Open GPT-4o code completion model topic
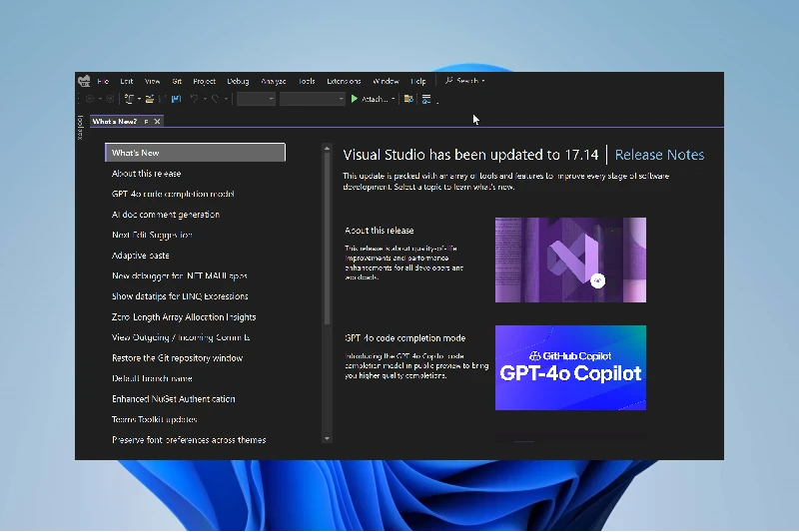This screenshot has width=799, height=532. pyautogui.click(x=173, y=194)
